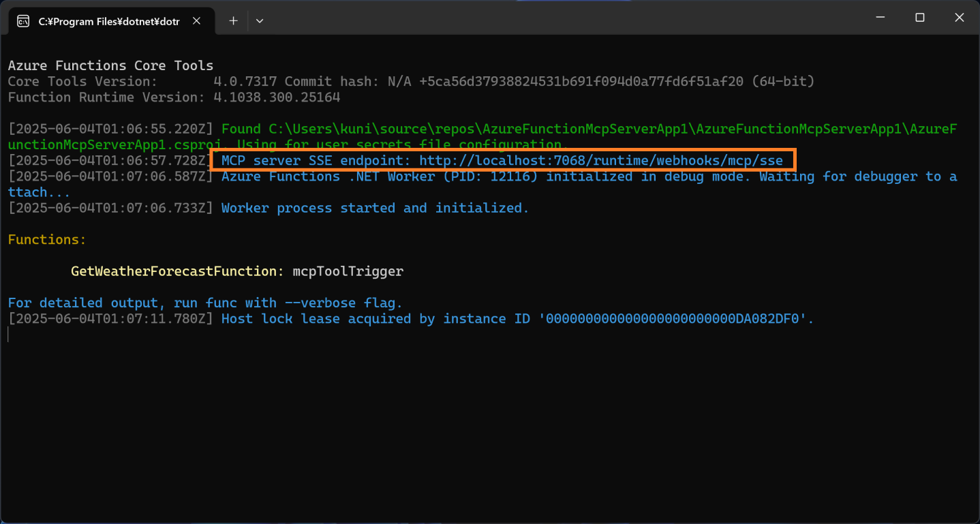980x524 pixels.
Task: Click the Host lock lease acquired message
Action: click(x=518, y=319)
